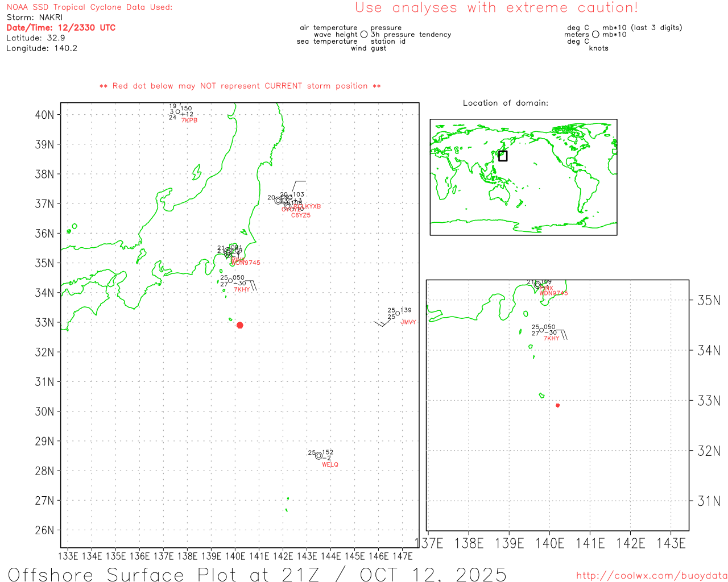Image resolution: width=728 pixels, height=582 pixels.
Task: Click the second legend circle near meters
Action: 595,35
